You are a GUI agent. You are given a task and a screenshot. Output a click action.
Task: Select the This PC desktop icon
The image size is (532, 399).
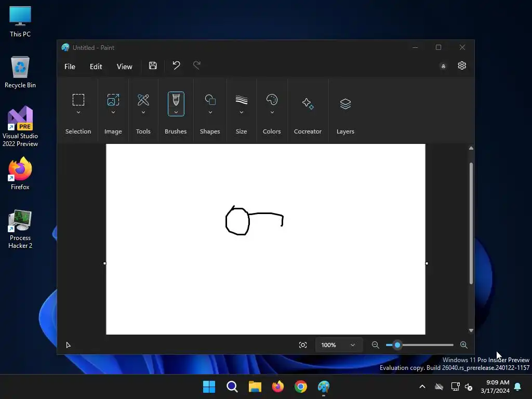pos(20,21)
